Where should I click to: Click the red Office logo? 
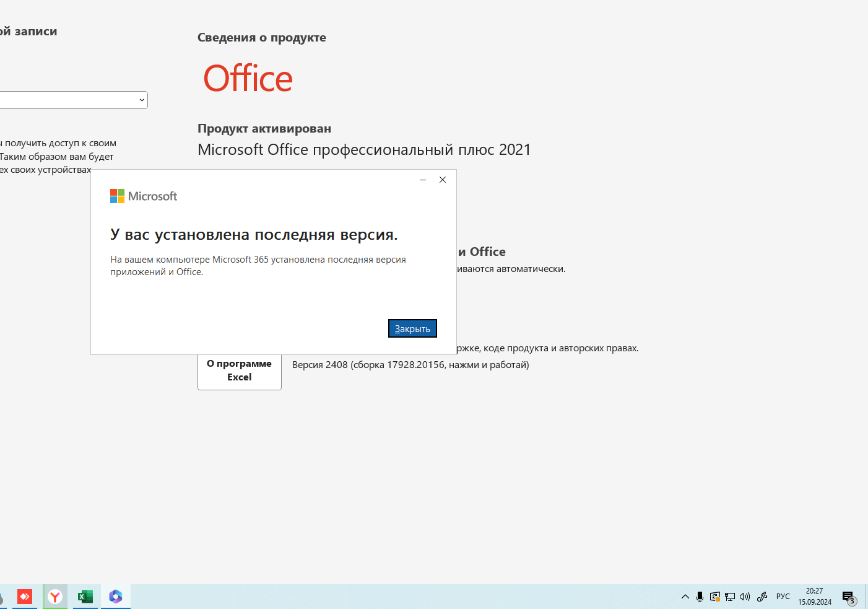(x=248, y=79)
